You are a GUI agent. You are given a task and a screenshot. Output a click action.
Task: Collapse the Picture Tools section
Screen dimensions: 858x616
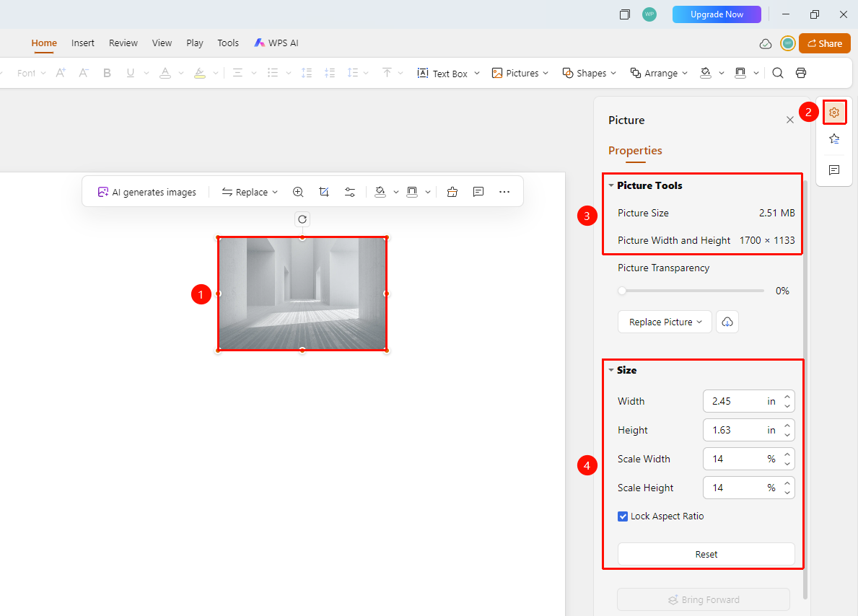[611, 185]
